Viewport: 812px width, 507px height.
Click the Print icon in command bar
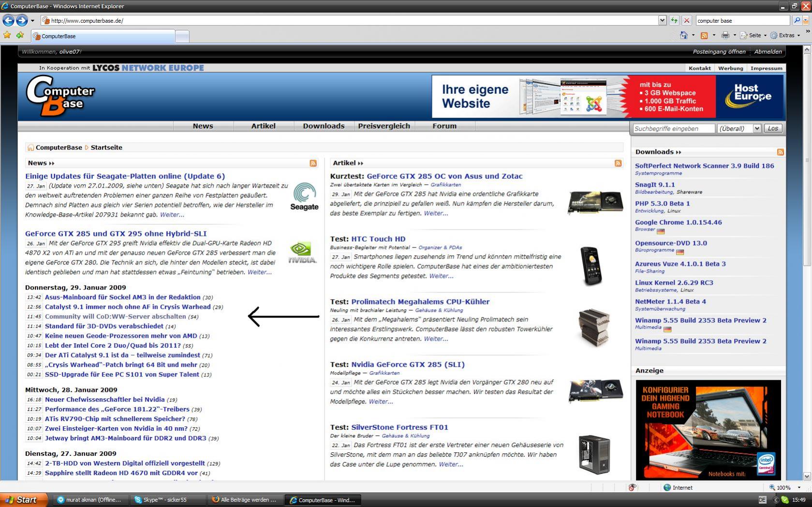tap(725, 35)
